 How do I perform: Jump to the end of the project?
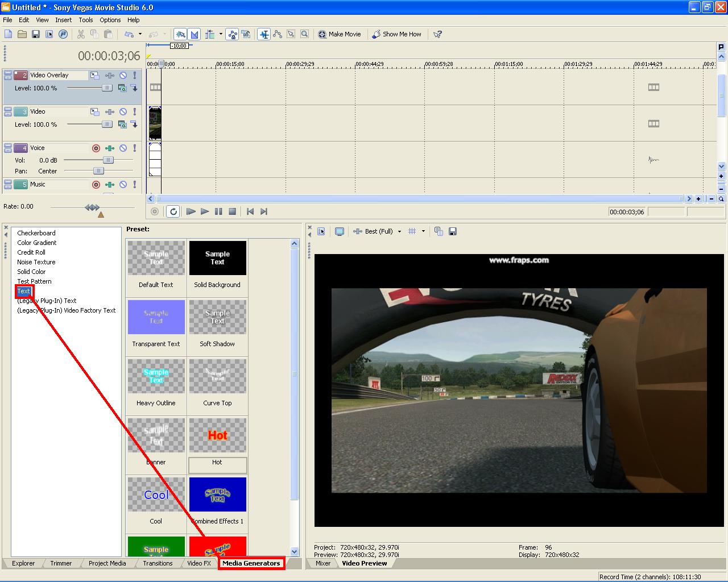[264, 211]
